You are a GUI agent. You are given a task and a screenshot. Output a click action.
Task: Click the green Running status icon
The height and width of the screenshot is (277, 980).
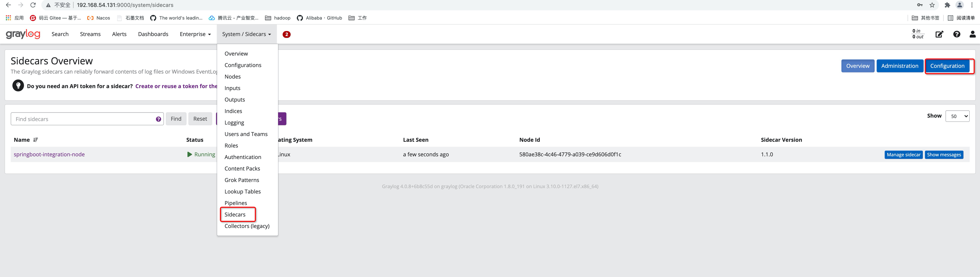[189, 154]
